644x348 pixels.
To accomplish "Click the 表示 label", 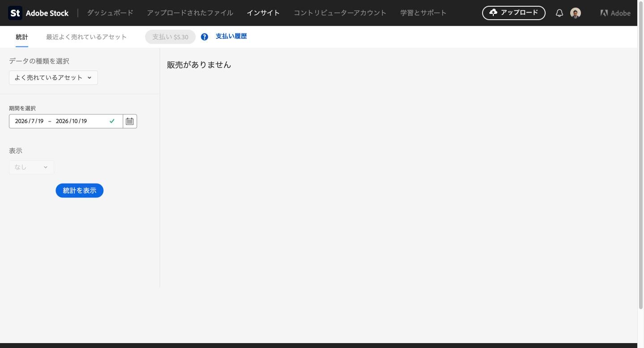I will click(16, 151).
